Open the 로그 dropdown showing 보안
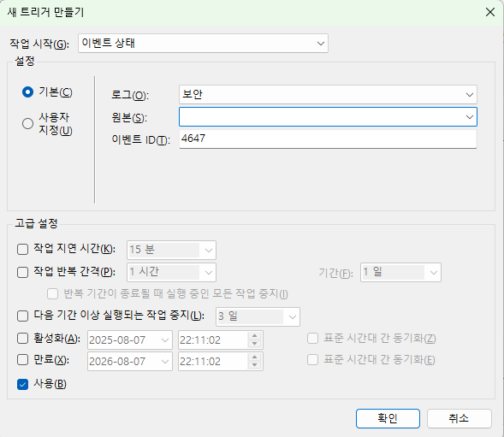The height and width of the screenshot is (437, 504). pyautogui.click(x=328, y=94)
